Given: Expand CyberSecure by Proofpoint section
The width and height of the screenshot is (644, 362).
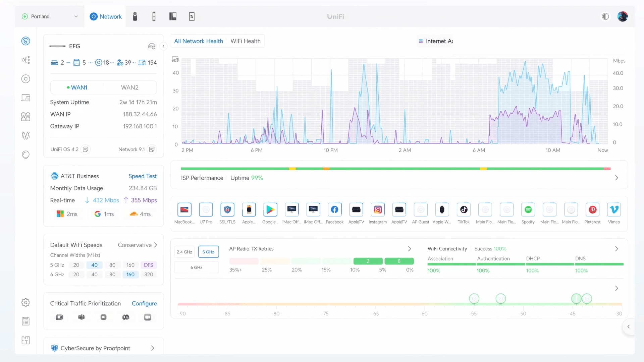Looking at the screenshot, I should coord(153,348).
